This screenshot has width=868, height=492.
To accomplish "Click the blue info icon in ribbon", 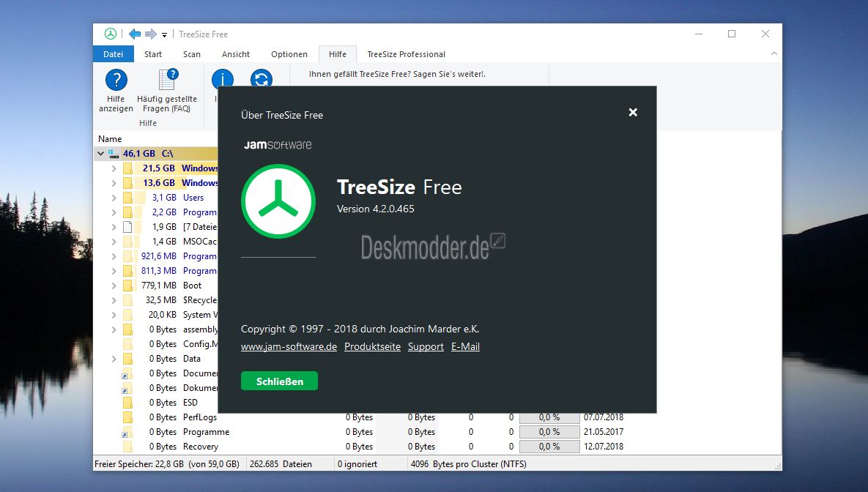I will [x=223, y=78].
